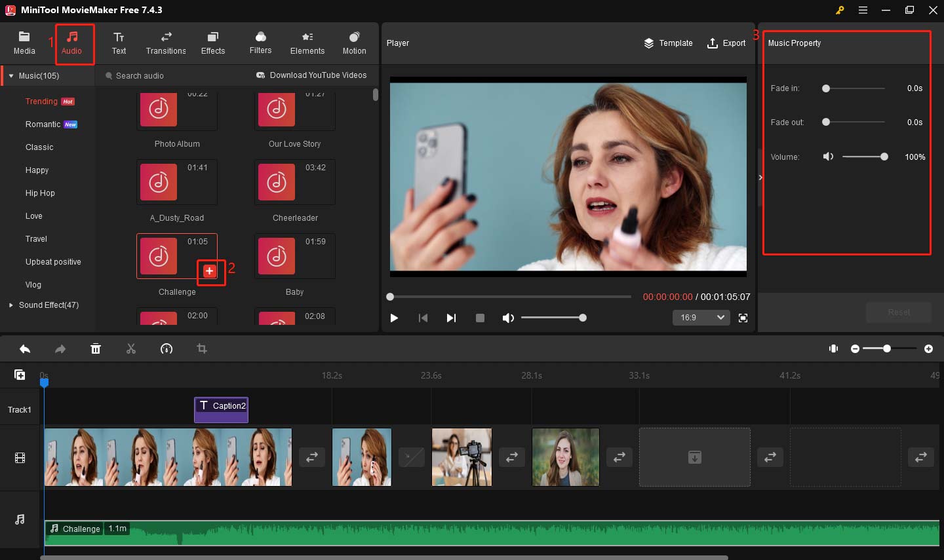The height and width of the screenshot is (560, 944).
Task: Open the Filters tab
Action: pos(260,43)
